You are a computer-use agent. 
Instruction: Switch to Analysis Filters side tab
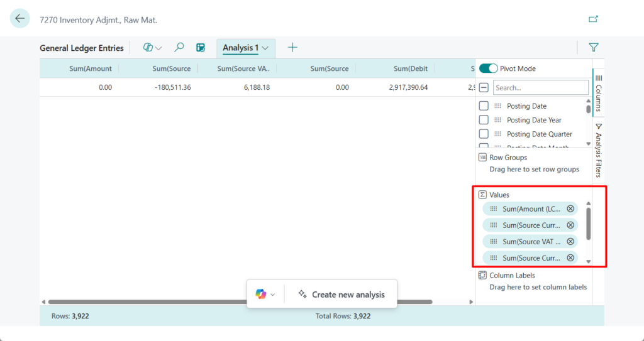coord(598,149)
